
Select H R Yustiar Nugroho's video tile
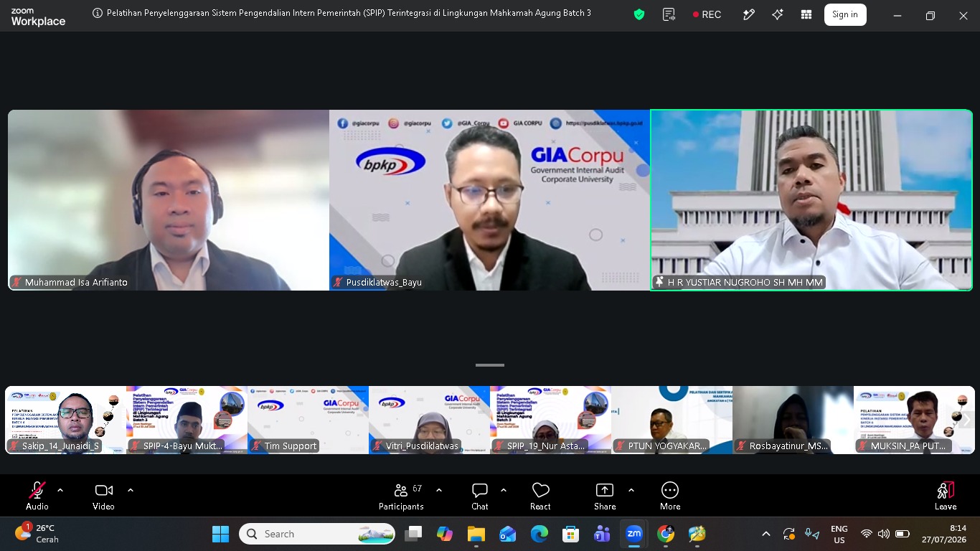pos(811,200)
